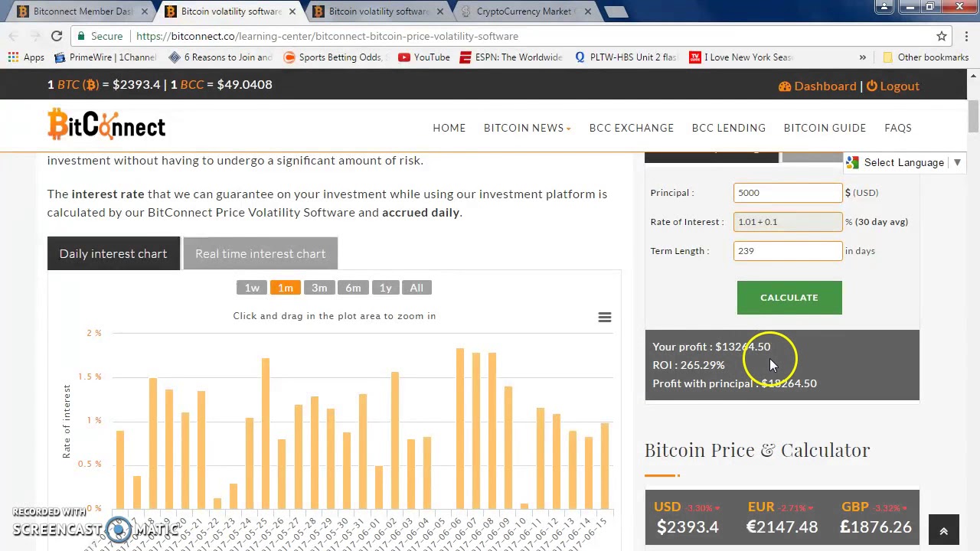Open I Love New York Season bookmark
980x551 pixels.
740,57
